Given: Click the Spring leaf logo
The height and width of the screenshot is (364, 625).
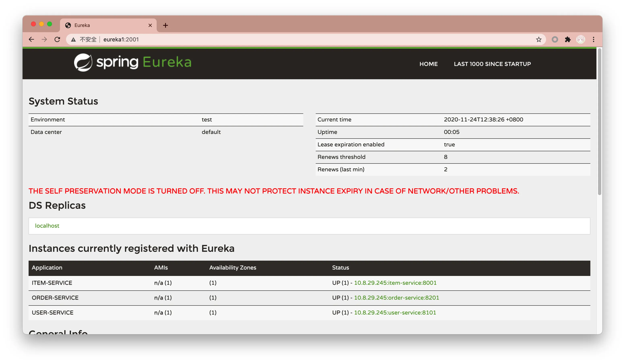Looking at the screenshot, I should point(83,62).
